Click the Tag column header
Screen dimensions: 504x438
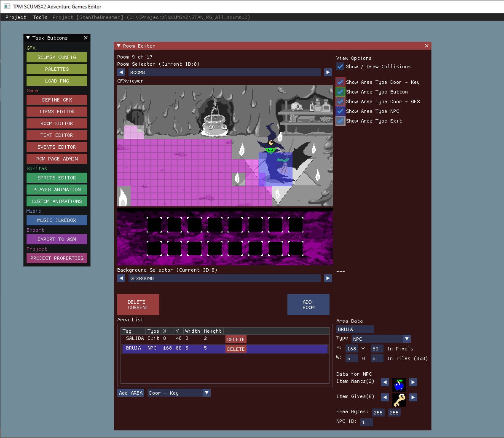tap(133, 331)
